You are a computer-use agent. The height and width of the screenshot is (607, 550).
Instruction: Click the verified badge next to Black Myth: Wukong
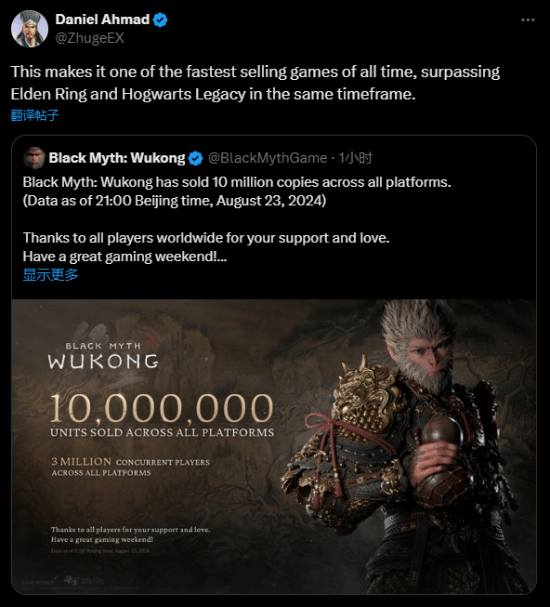[195, 158]
